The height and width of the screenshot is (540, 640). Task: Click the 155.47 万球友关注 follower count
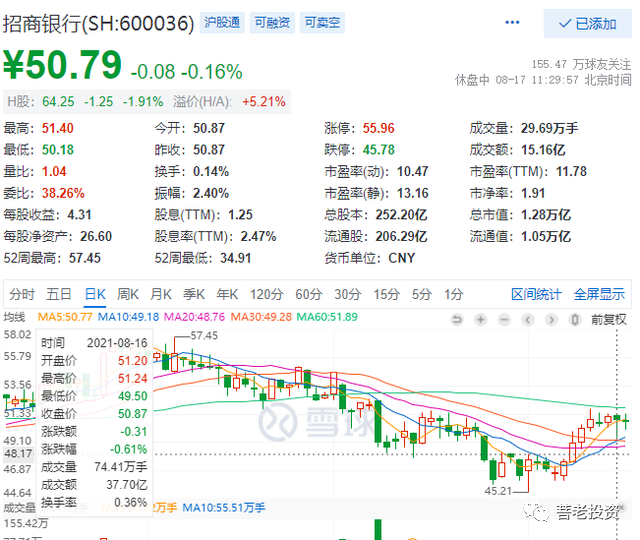click(581, 64)
